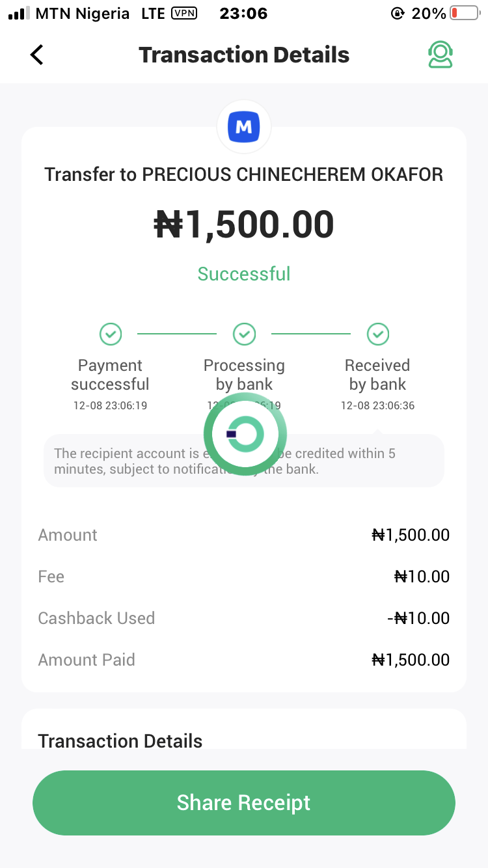The width and height of the screenshot is (488, 868).
Task: Open customer support headset icon
Action: pos(440,55)
